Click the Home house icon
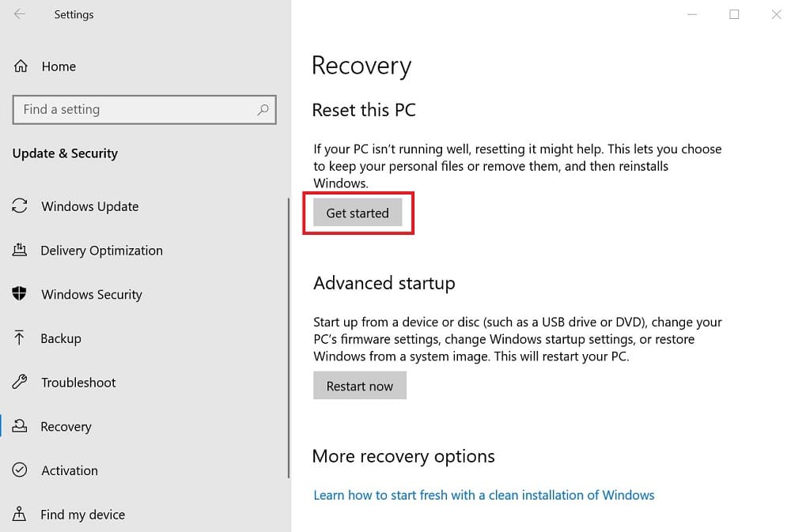 pyautogui.click(x=21, y=66)
